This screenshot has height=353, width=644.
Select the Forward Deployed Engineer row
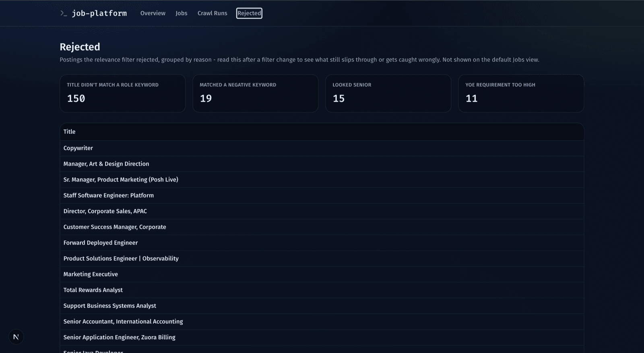pos(322,243)
